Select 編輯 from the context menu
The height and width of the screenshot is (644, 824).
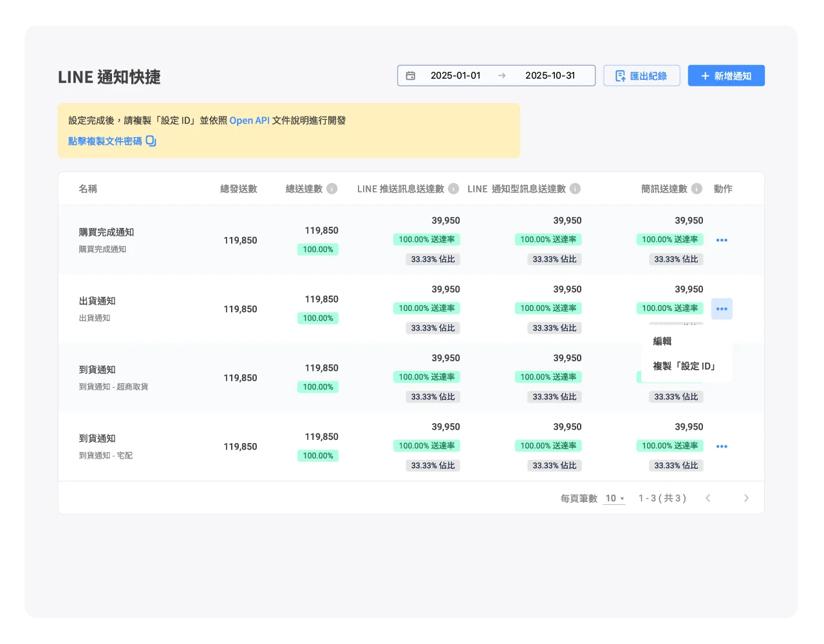click(x=662, y=341)
